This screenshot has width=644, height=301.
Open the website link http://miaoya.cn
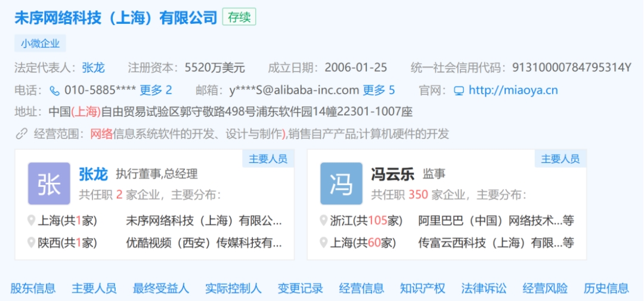pos(513,90)
